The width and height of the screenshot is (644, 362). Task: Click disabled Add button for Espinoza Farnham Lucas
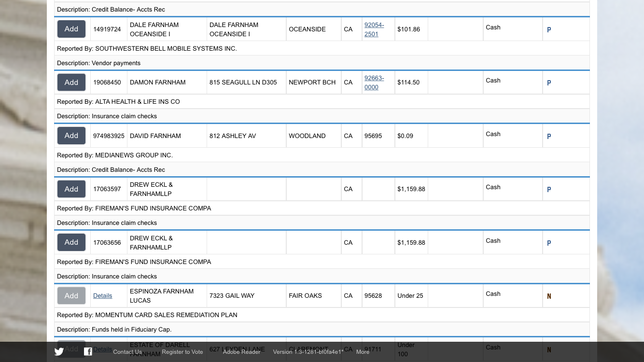(71, 296)
